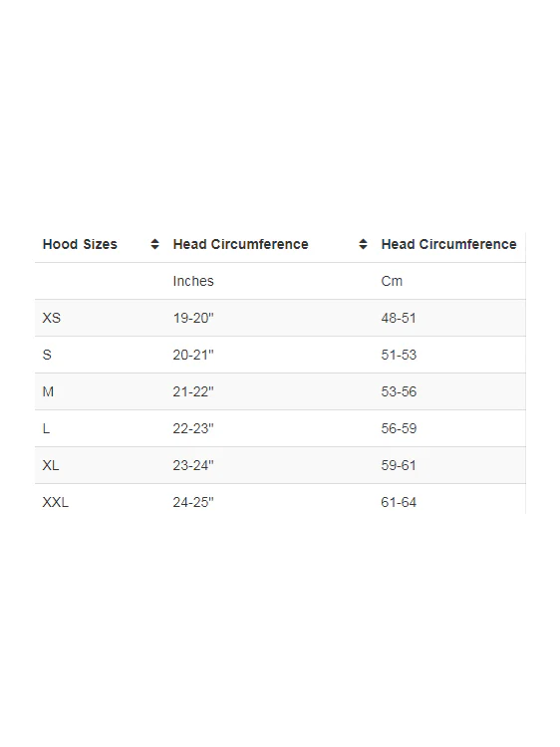Image resolution: width=560 pixels, height=747 pixels.
Task: Select the Cm Head Circumference header
Action: pyautogui.click(x=448, y=244)
